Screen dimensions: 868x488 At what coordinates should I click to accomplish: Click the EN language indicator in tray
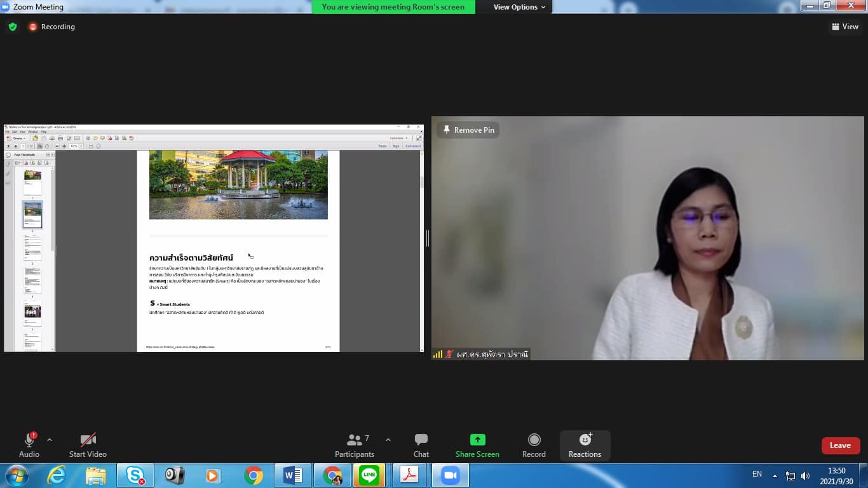click(757, 474)
